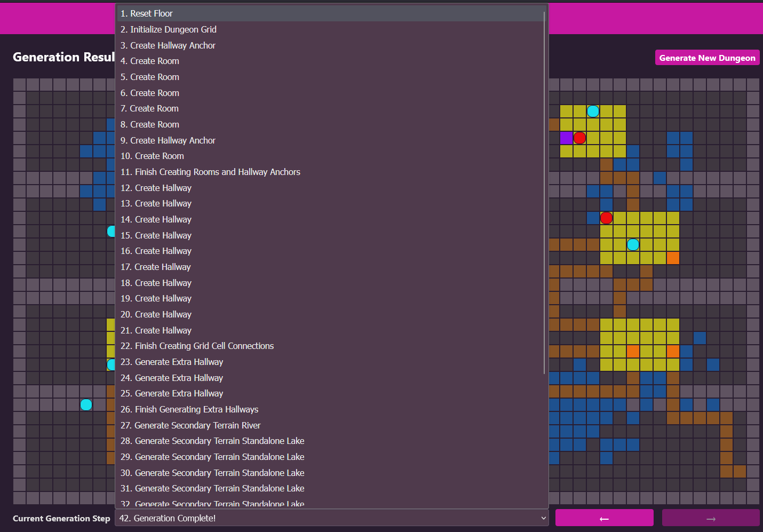Image resolution: width=763 pixels, height=532 pixels.
Task: Pick step 6. Create Room
Action: (331, 93)
